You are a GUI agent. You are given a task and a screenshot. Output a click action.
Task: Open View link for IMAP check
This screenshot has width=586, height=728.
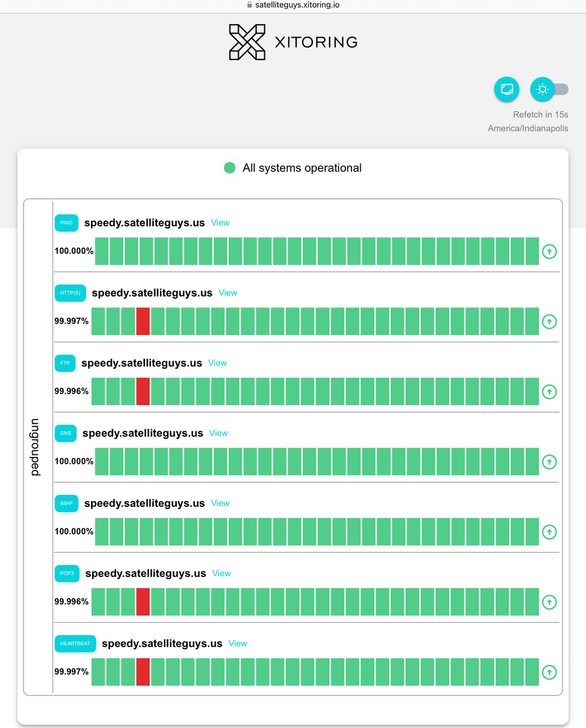(220, 504)
